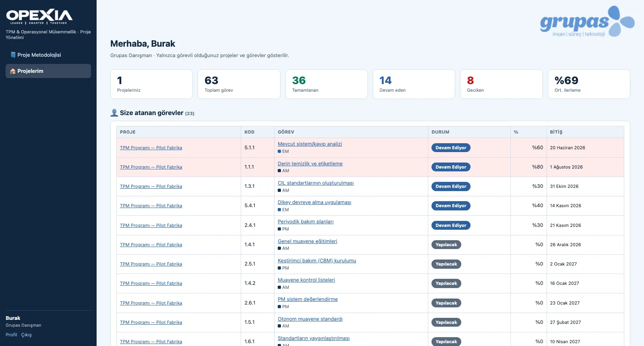Click the date 20 Haziran 2026
The height and width of the screenshot is (346, 644).
click(x=568, y=148)
